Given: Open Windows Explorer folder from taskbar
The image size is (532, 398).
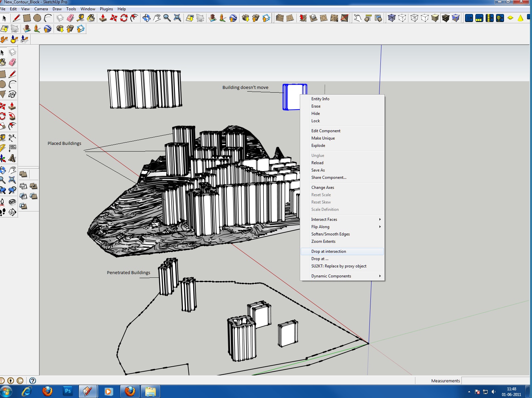Looking at the screenshot, I should pyautogui.click(x=150, y=391).
